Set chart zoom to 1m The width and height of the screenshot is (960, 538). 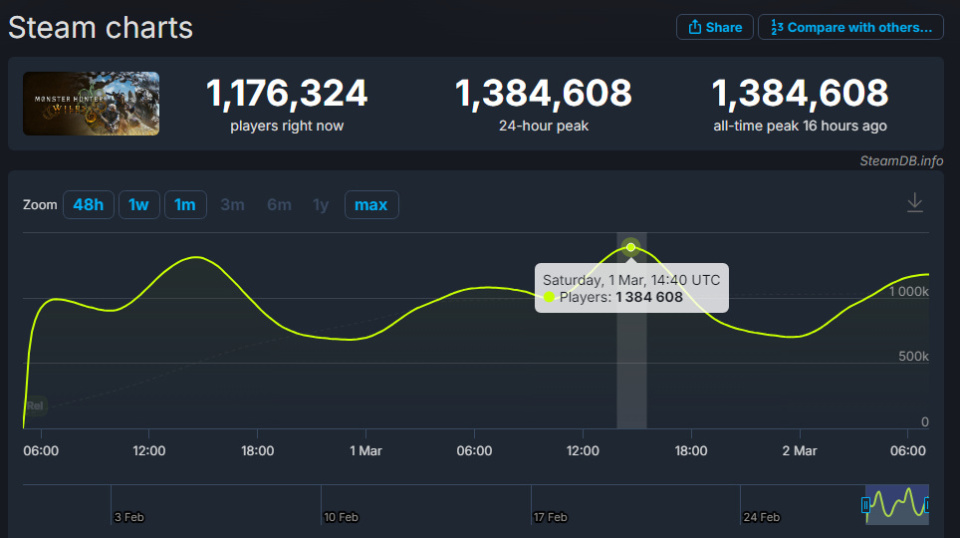tap(185, 204)
